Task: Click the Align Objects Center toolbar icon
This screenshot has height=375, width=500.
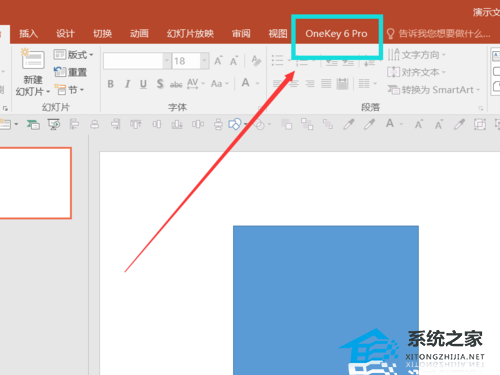Action: point(95,124)
